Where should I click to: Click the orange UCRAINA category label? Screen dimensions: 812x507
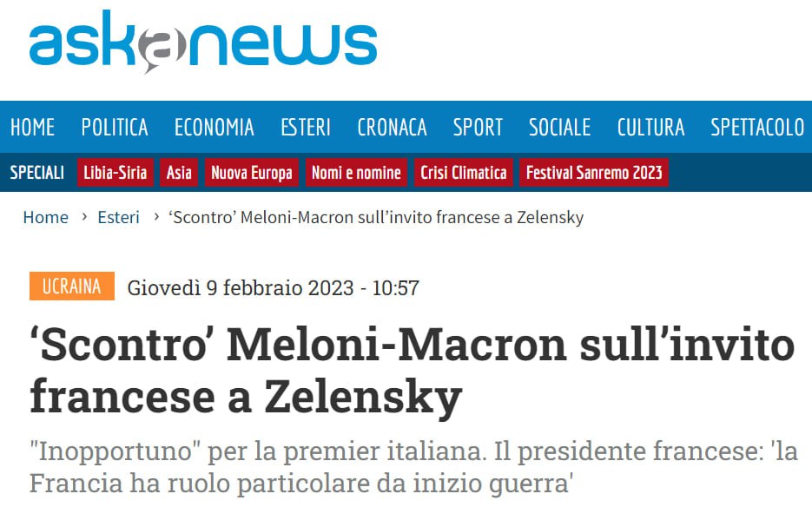pos(72,286)
